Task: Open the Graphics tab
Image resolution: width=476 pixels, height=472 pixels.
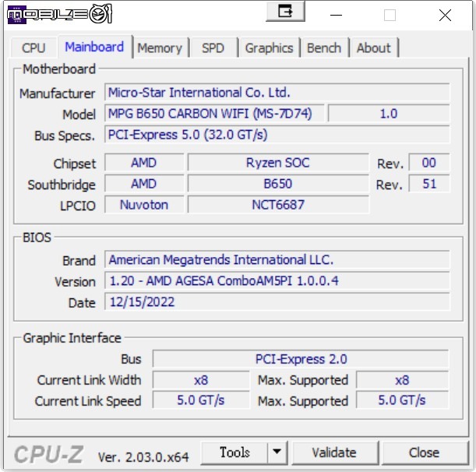Action: tap(270, 48)
